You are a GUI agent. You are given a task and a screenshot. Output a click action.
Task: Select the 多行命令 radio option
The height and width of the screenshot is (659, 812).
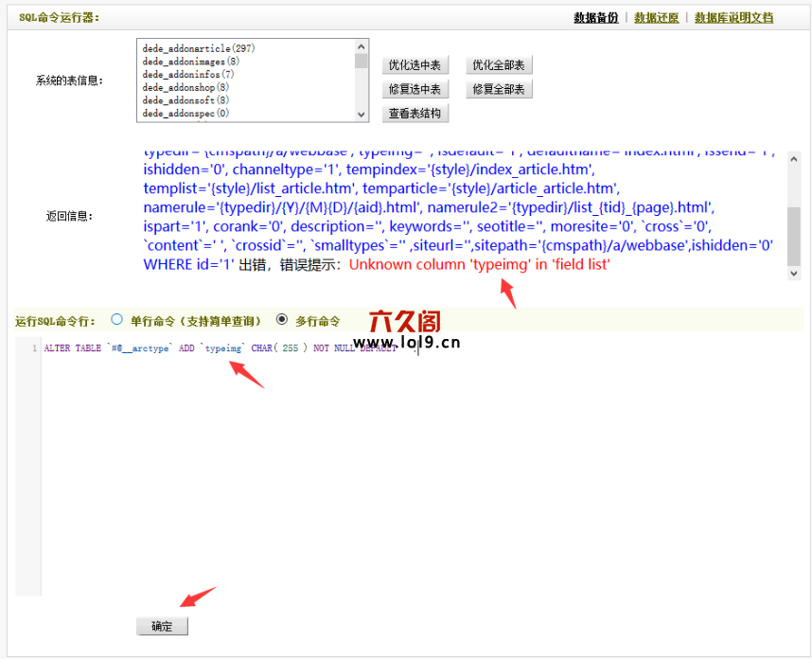[x=281, y=320]
